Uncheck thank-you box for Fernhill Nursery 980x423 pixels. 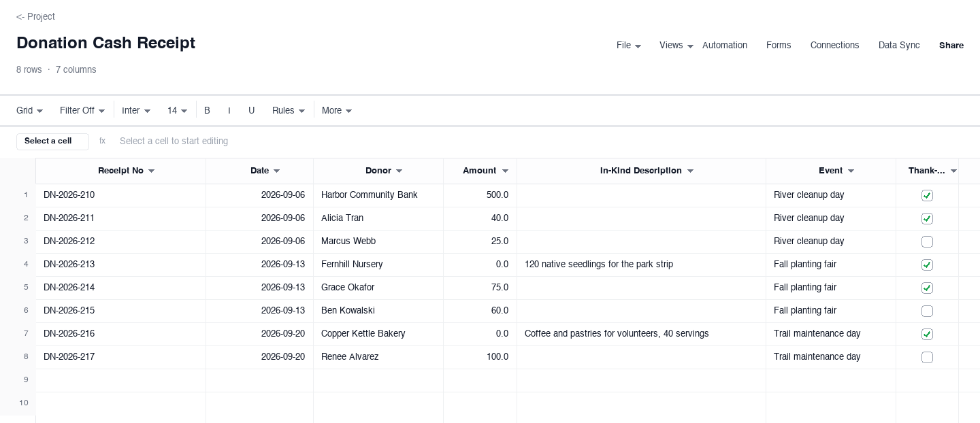(927, 265)
